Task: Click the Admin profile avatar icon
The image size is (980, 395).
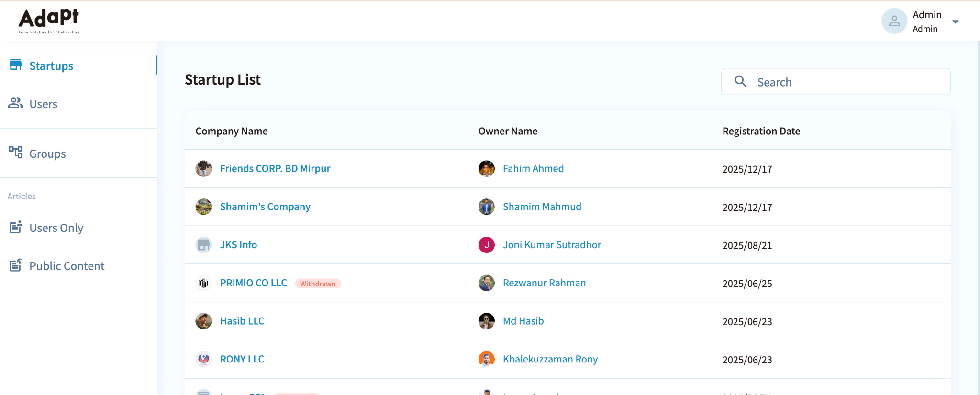Action: (894, 21)
